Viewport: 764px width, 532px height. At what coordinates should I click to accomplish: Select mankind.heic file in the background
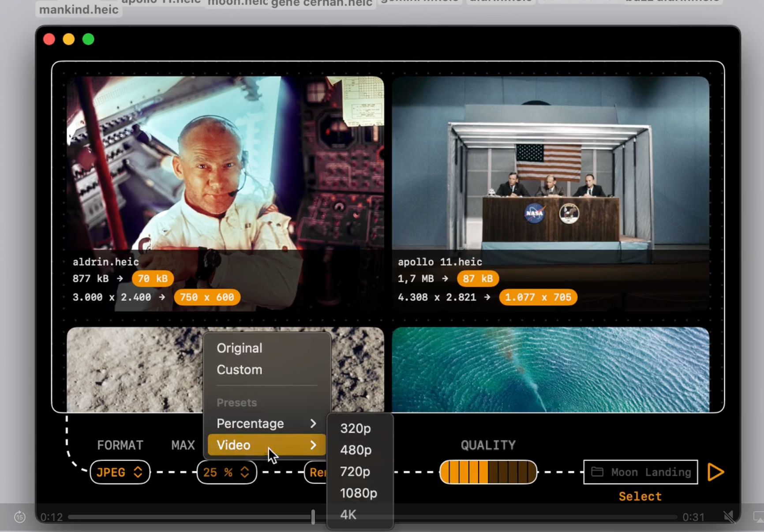pyautogui.click(x=79, y=9)
